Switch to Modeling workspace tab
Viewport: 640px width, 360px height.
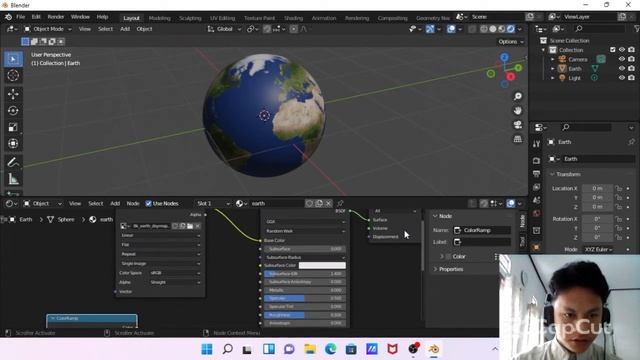(159, 18)
